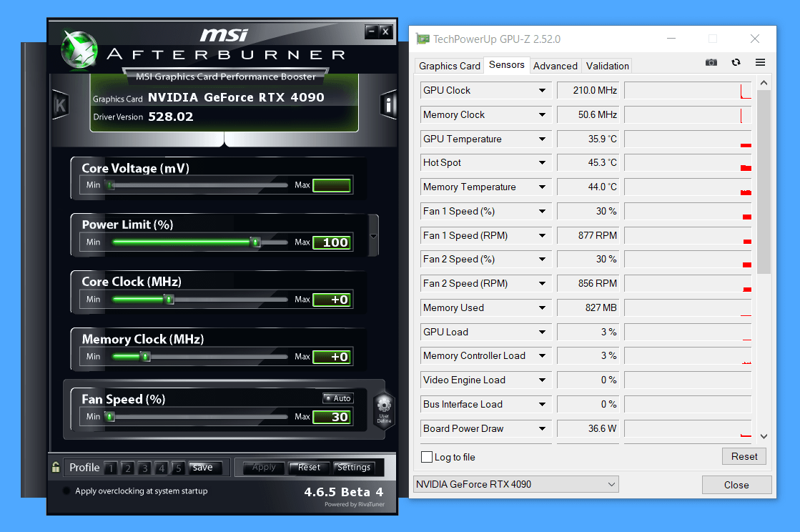
Task: Open the Fan 2 Speed (RPM) dropdown
Action: [x=542, y=284]
